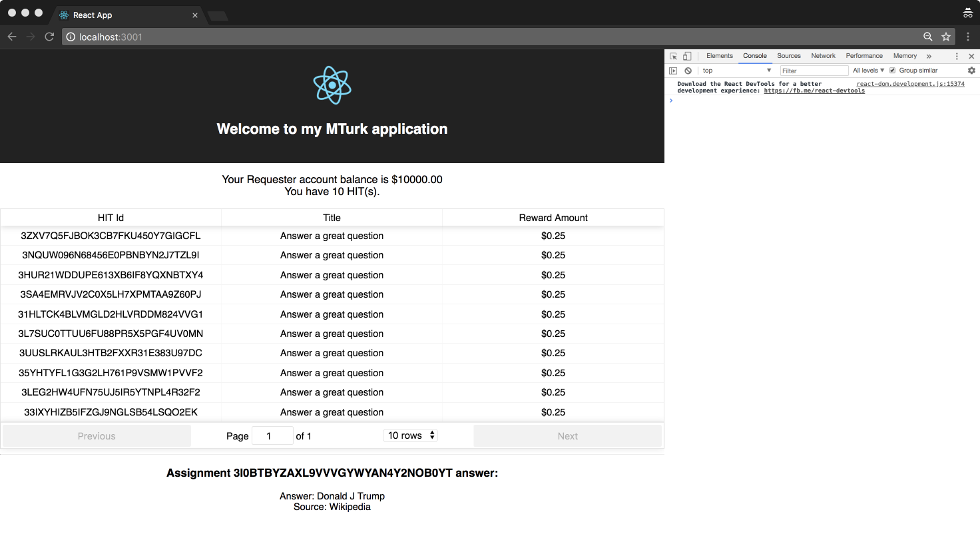Show the console sidebar icon
This screenshot has height=560, width=980.
pyautogui.click(x=673, y=71)
